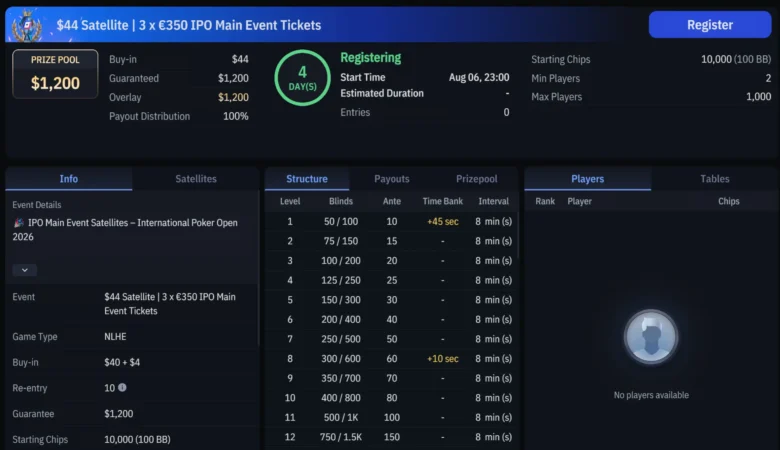This screenshot has width=780, height=450.
Task: Click the $40 + $4 buy-in value
Action: click(x=122, y=362)
